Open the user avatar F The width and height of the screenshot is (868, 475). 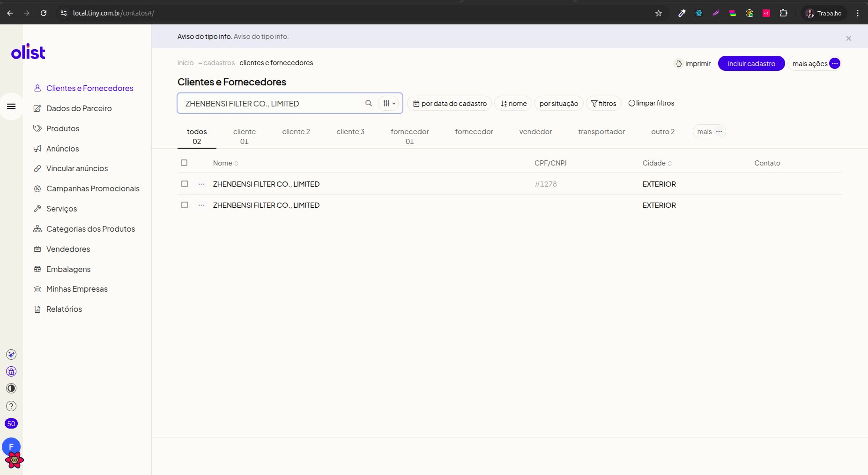point(11,446)
